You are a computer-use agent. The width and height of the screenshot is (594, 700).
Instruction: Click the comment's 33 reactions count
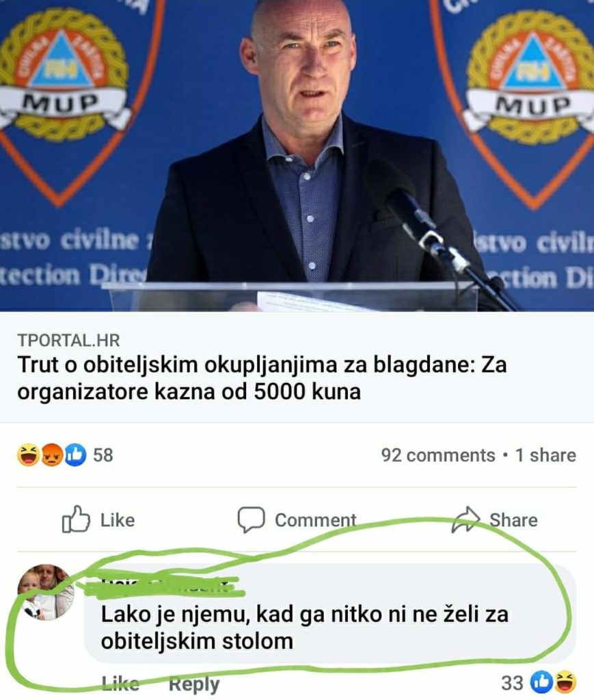[x=512, y=683]
